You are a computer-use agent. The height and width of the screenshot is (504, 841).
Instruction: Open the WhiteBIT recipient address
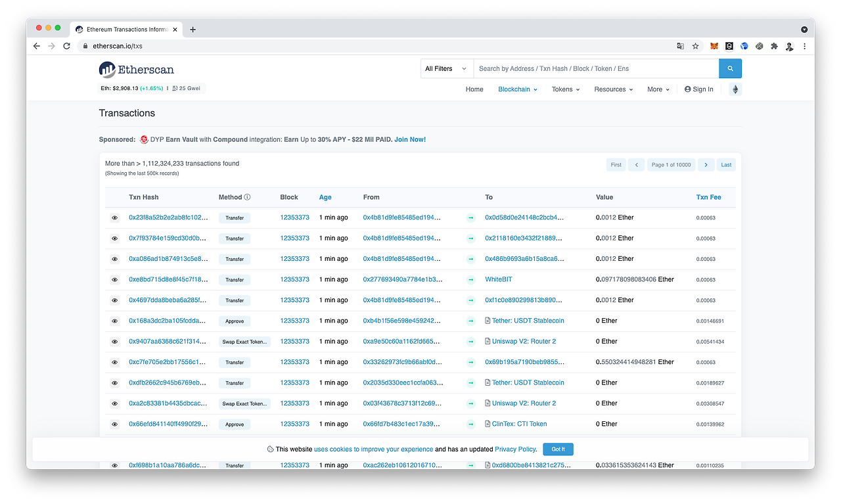(x=499, y=279)
